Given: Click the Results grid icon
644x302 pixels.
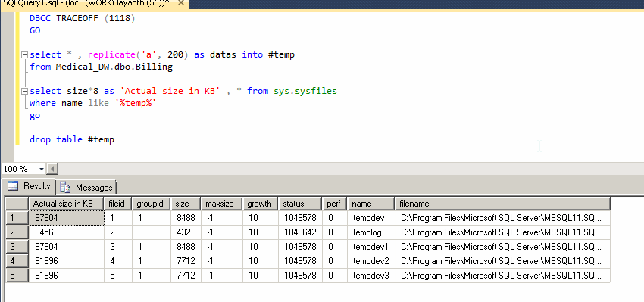Looking at the screenshot, I should (13, 186).
